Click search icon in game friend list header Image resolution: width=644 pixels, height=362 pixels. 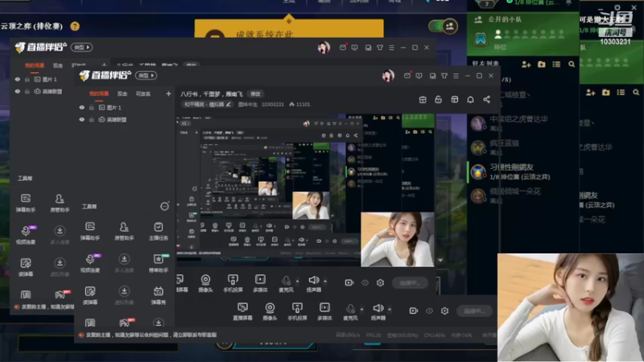(572, 64)
